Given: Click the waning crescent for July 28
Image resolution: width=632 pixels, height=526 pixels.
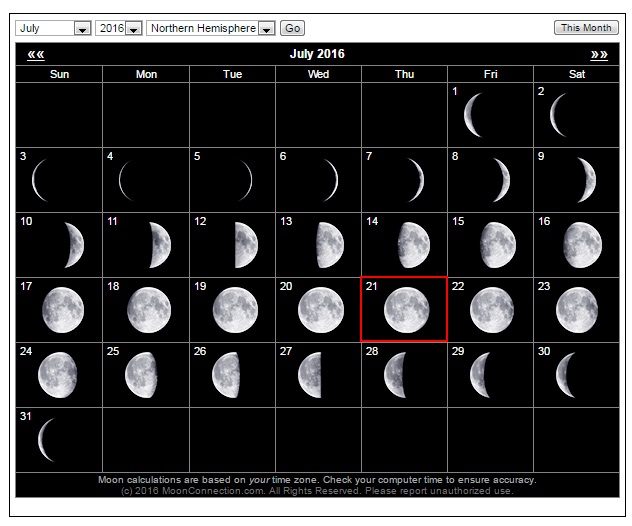Looking at the screenshot, I should [x=395, y=375].
